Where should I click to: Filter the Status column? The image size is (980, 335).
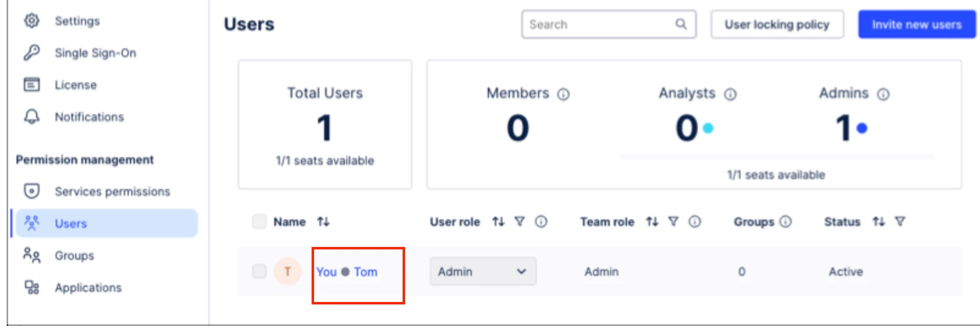[x=900, y=221]
